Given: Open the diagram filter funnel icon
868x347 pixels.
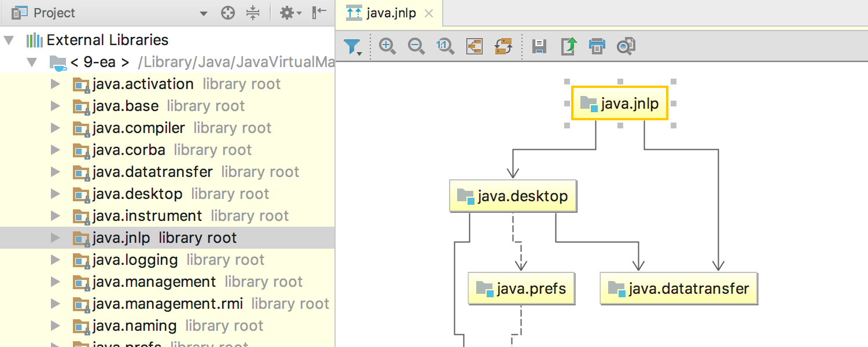Looking at the screenshot, I should click(352, 47).
